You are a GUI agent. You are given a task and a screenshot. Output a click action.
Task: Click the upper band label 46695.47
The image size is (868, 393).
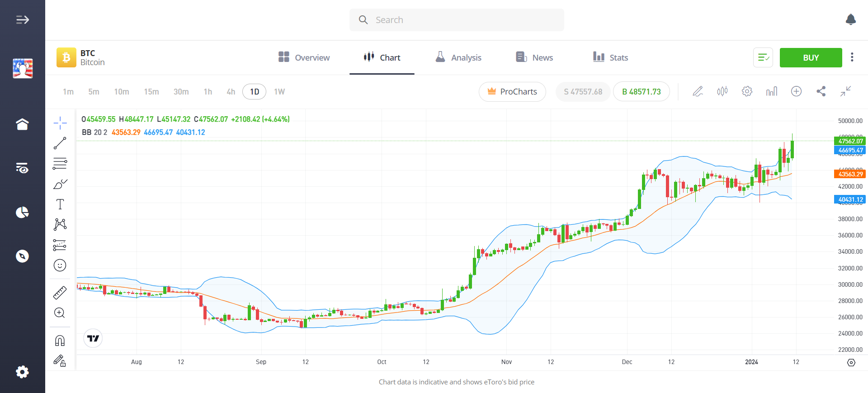[849, 150]
